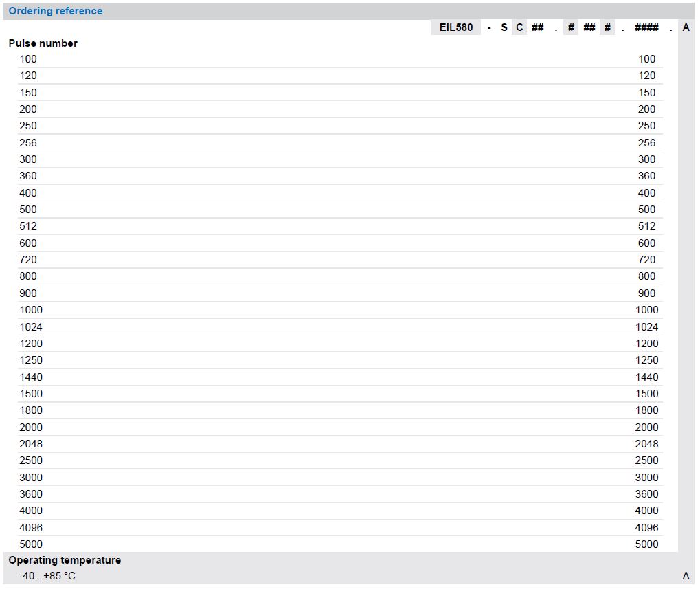Select 5000 in the right code column
700x589 pixels.
(646, 544)
